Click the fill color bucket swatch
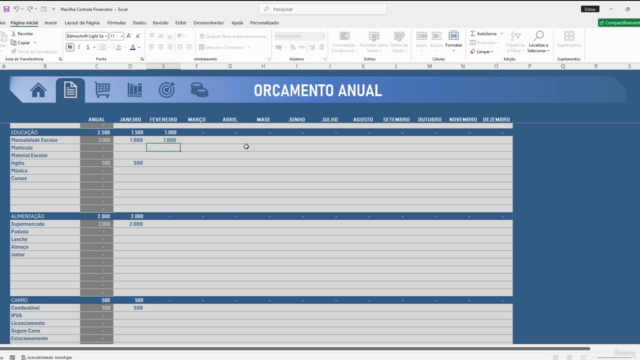This screenshot has width=640, height=360. click(118, 47)
